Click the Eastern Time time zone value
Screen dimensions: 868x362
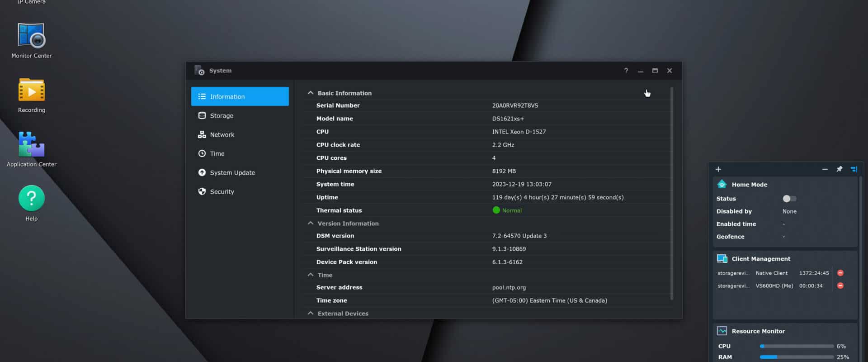coord(549,300)
